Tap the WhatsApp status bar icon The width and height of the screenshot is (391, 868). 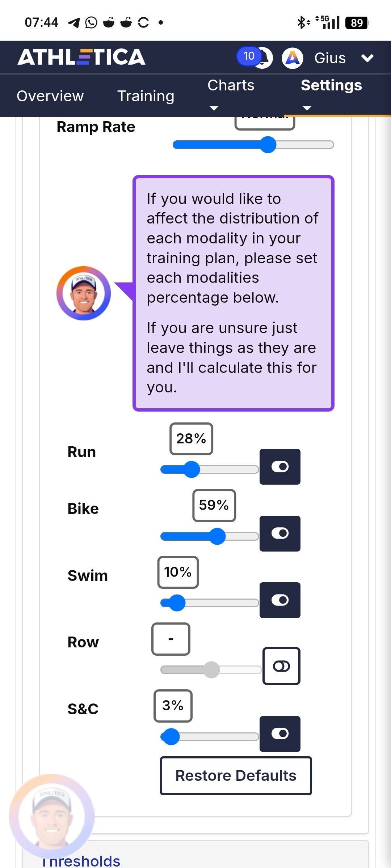[x=91, y=23]
